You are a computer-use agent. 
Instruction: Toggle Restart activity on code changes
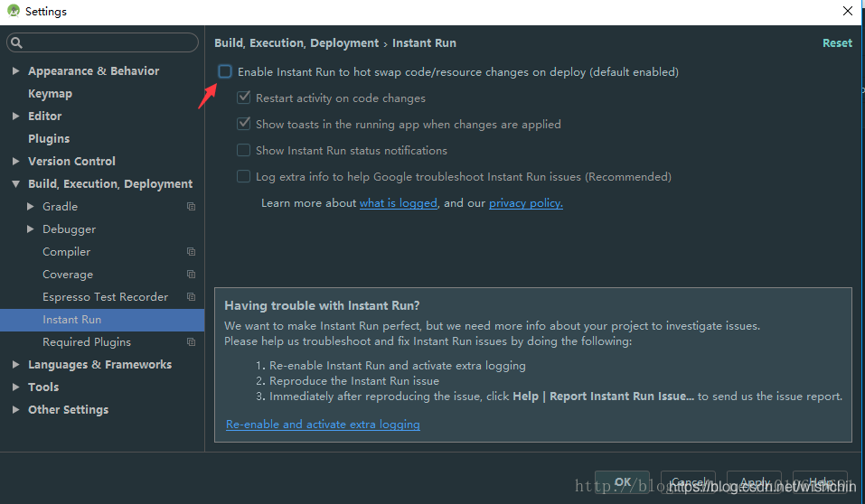[x=243, y=98]
